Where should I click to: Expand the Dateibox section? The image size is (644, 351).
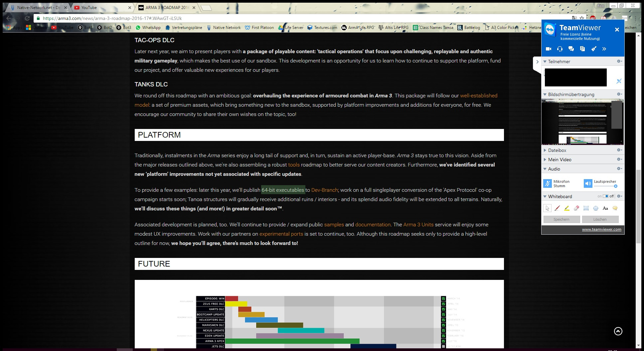tap(557, 150)
